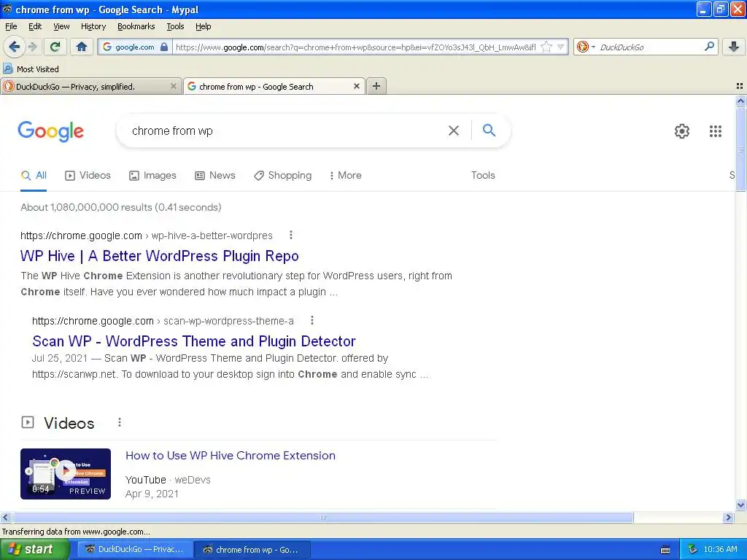Click the chrome.google.com scan-wp URL text
Image resolution: width=747 pixels, height=560 pixels.
coord(163,321)
